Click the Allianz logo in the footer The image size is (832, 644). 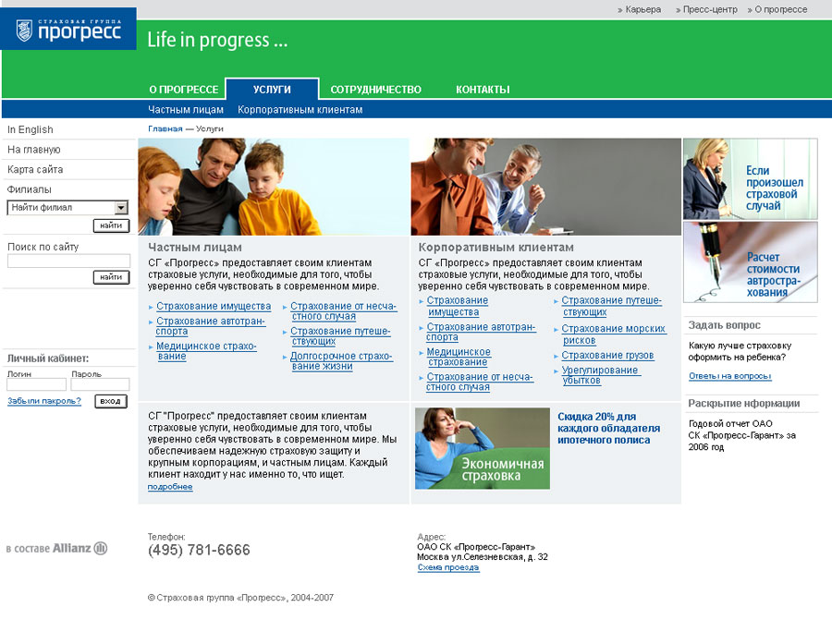[x=80, y=548]
